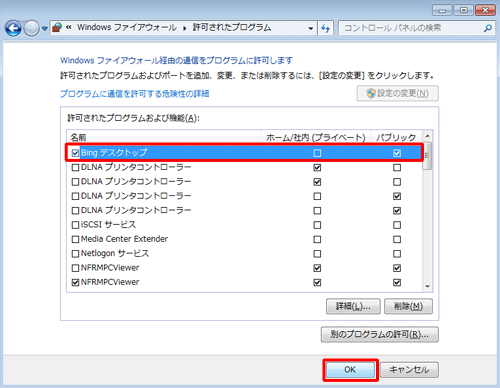Open the プログラムに通信を許可する危険性の詳細 link
500x388 pixels.
point(134,94)
